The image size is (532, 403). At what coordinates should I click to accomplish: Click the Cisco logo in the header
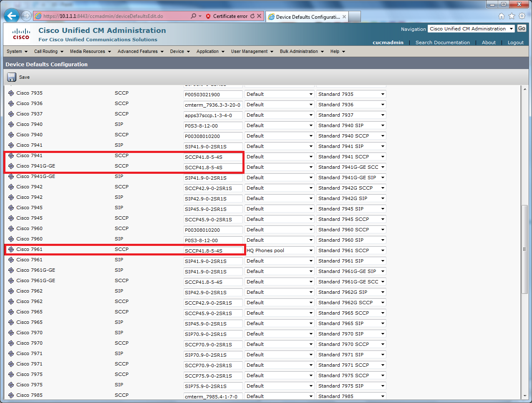21,33
